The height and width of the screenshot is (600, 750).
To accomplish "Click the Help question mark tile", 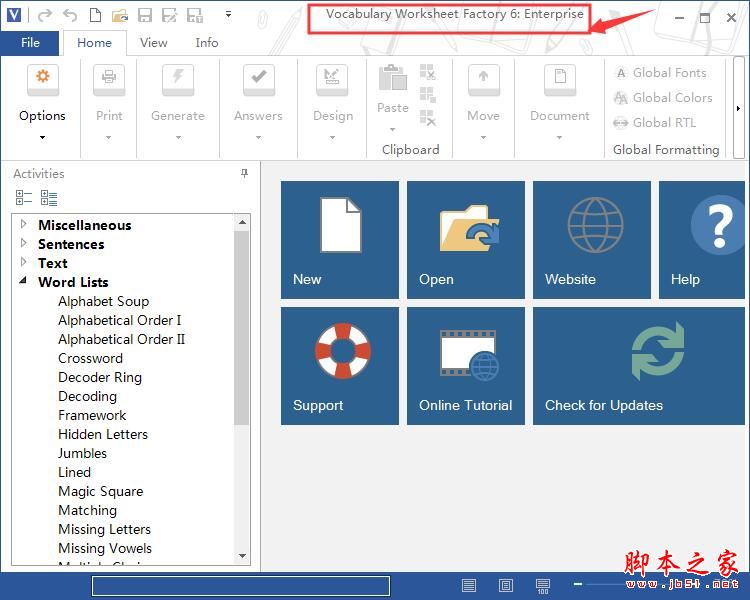I will click(702, 240).
